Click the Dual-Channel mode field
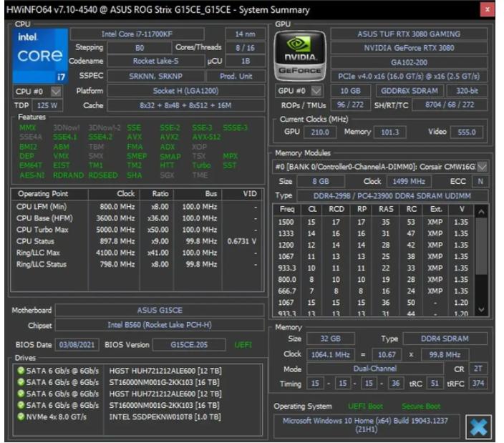This screenshot has width=504, height=443. (x=375, y=369)
